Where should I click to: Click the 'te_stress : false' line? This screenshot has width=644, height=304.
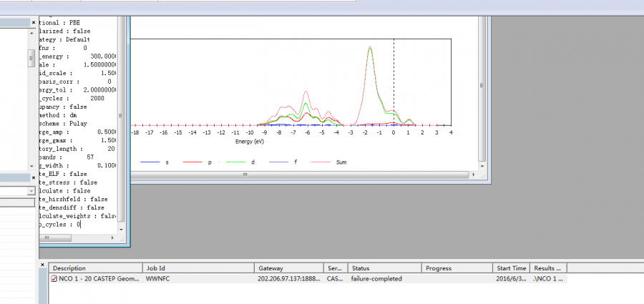(69, 182)
